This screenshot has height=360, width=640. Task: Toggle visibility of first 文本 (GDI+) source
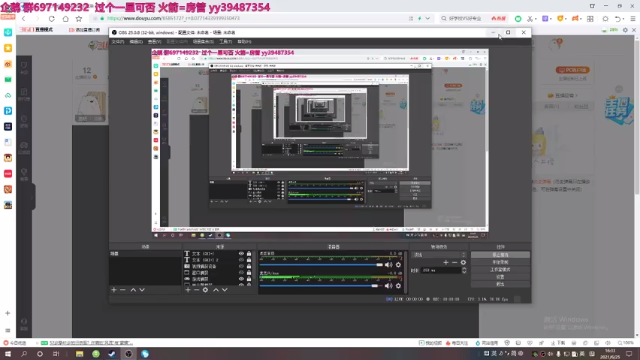pyautogui.click(x=241, y=253)
